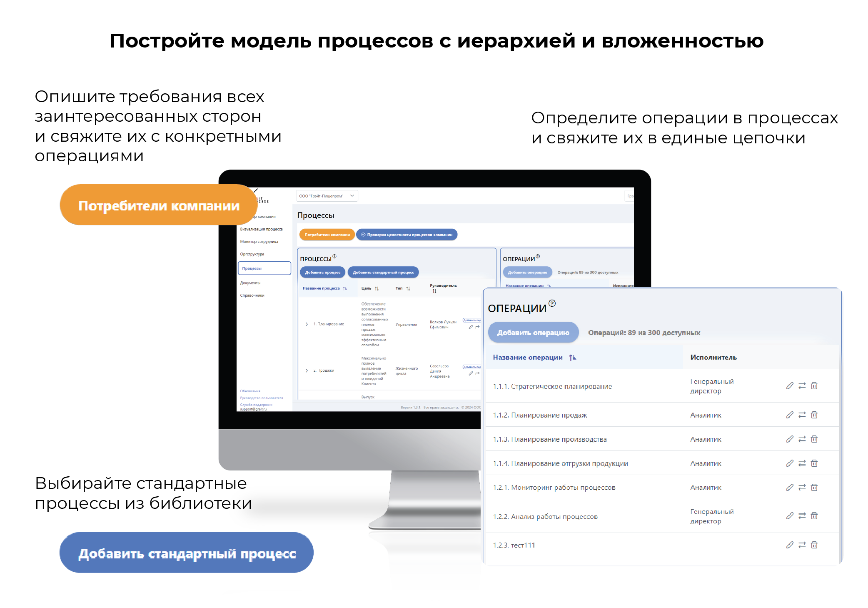
Task: Expand the 1. Планирование process row
Action: point(307,324)
